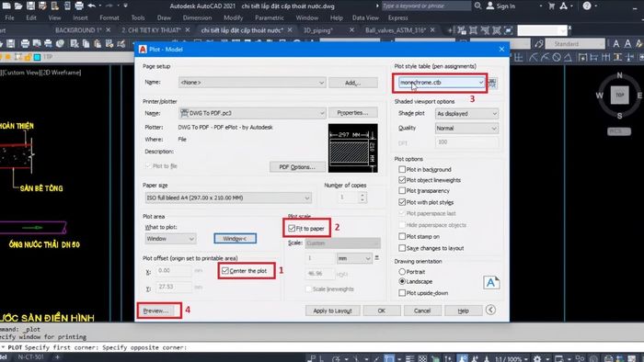Click the search magnifier icon in title bar
This screenshot has width=644, height=362.
477,6
